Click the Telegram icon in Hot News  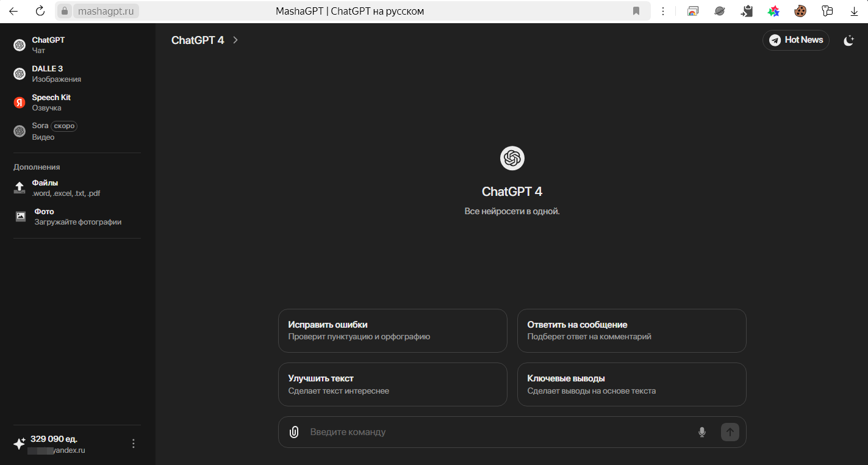(775, 40)
